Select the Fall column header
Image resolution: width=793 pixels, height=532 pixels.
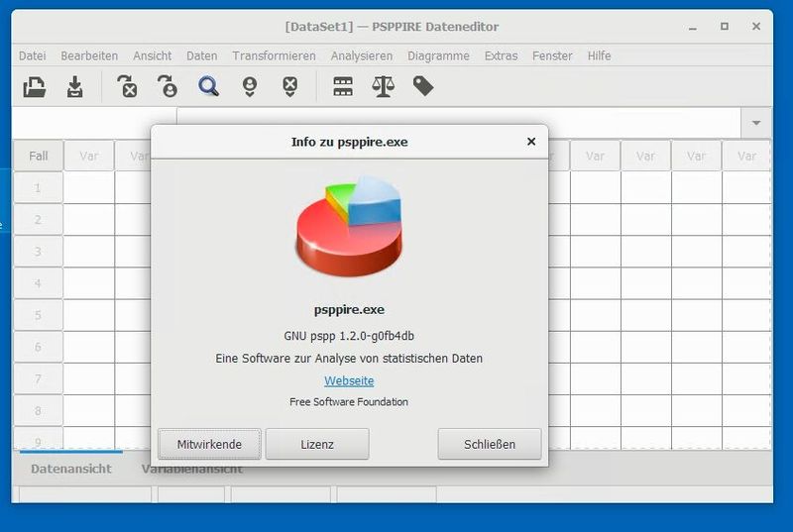point(38,156)
